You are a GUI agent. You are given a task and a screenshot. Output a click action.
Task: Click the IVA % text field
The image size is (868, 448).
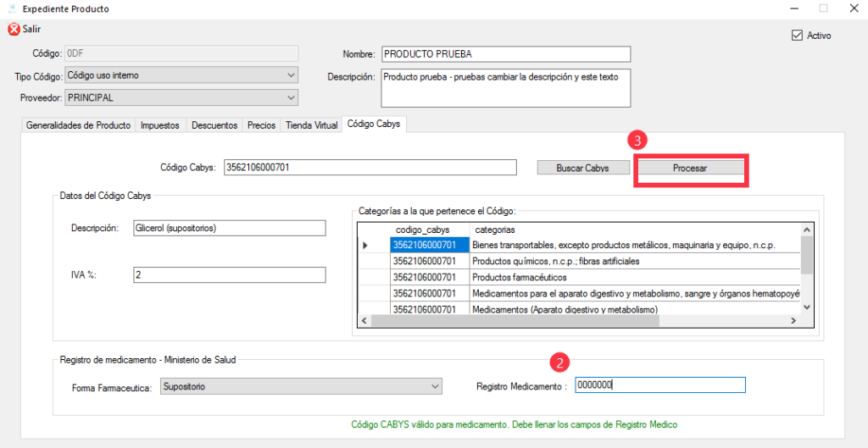point(229,275)
